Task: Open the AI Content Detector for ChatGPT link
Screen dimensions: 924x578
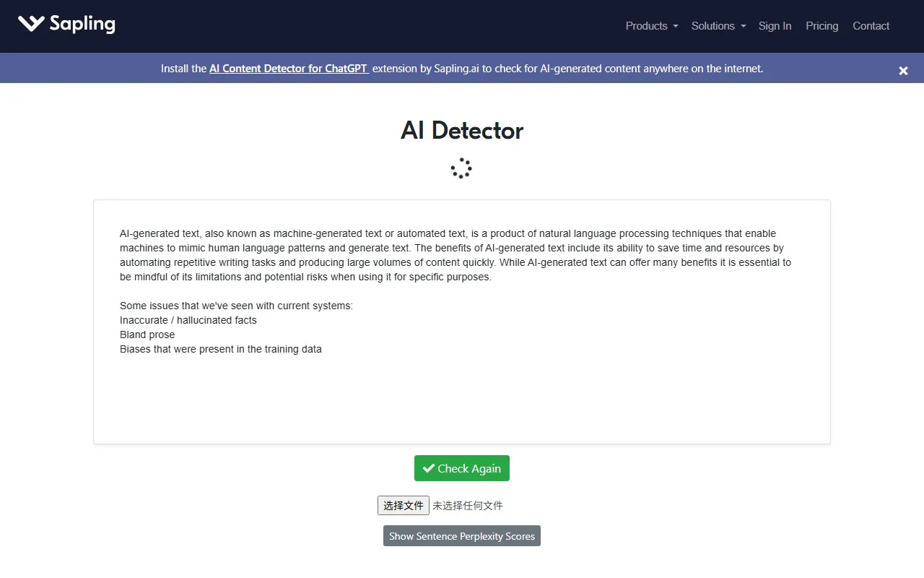Action: (288, 69)
